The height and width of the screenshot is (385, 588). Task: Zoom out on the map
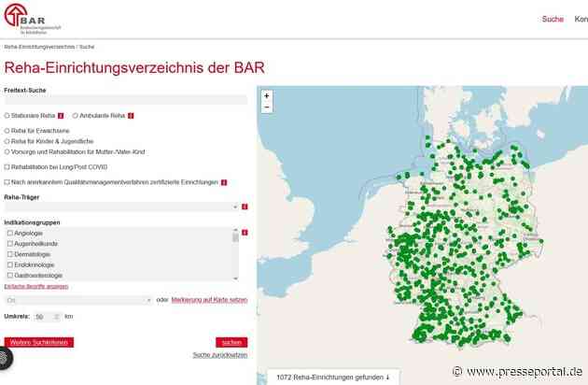pos(267,107)
